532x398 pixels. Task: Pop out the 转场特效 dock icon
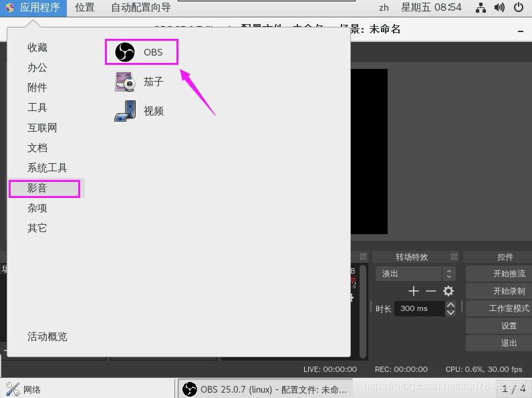click(x=454, y=256)
